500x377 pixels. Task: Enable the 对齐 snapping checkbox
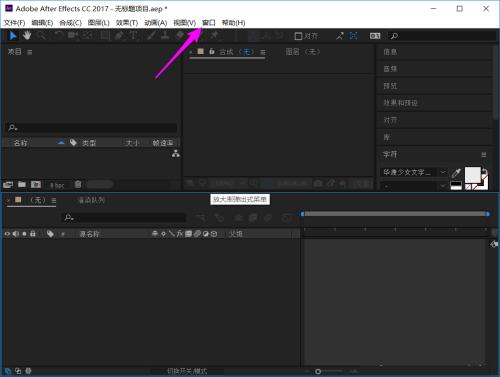(x=298, y=36)
